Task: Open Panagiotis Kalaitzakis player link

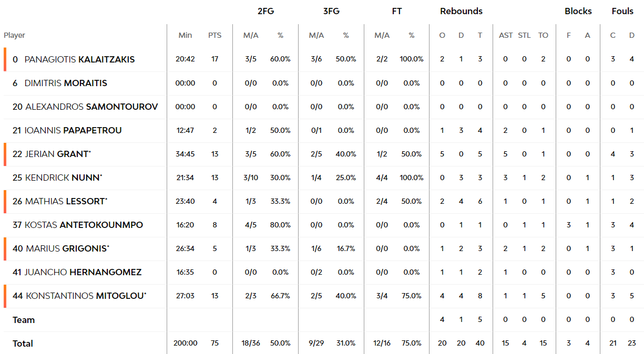Action: click(x=79, y=59)
